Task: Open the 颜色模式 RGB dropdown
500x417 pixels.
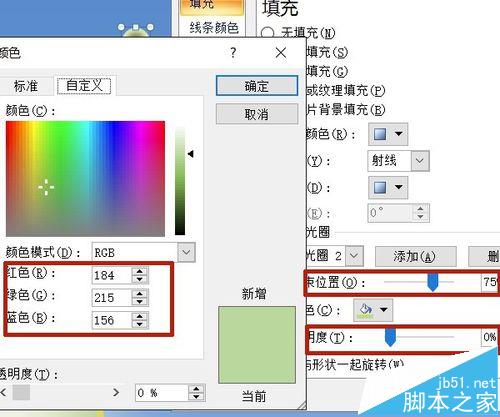Action: 186,252
